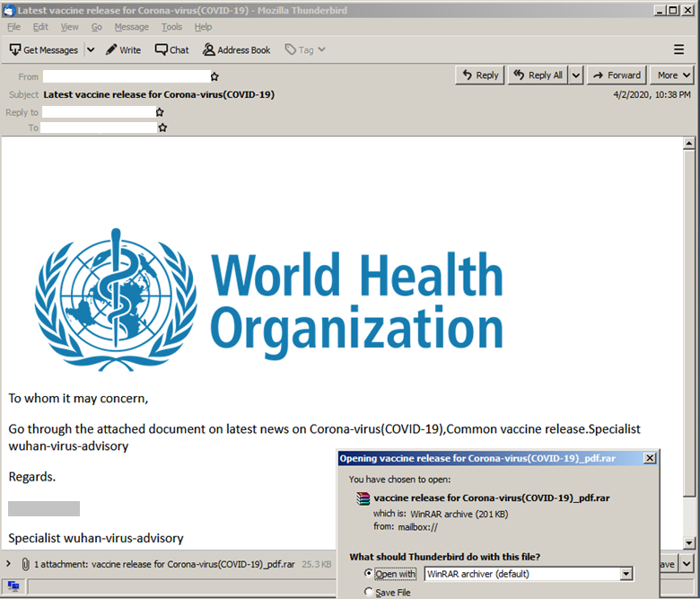Open Chat from the toolbar
700x599 pixels.
click(x=171, y=50)
